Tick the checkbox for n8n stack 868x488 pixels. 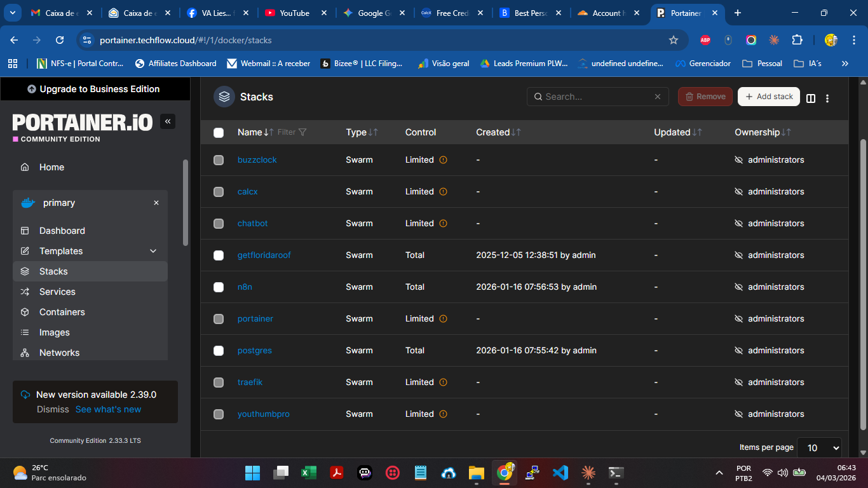219,287
